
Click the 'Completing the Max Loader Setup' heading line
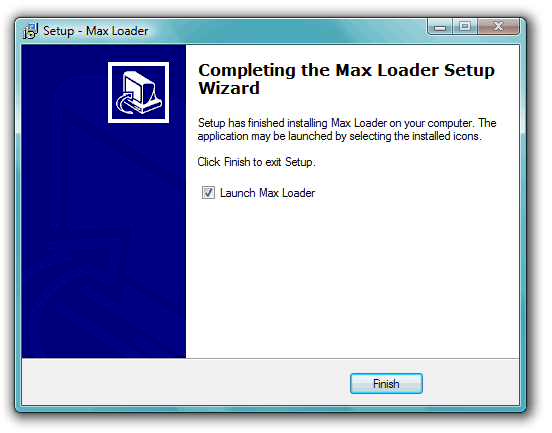pos(346,70)
